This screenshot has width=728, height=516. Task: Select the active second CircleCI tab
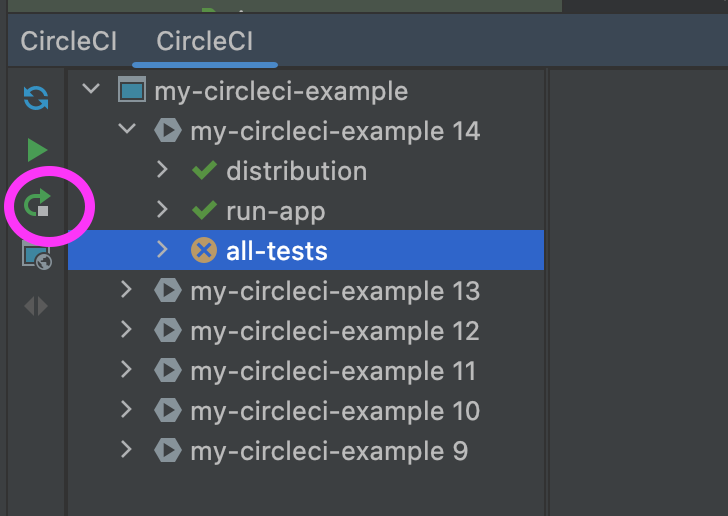(x=205, y=41)
